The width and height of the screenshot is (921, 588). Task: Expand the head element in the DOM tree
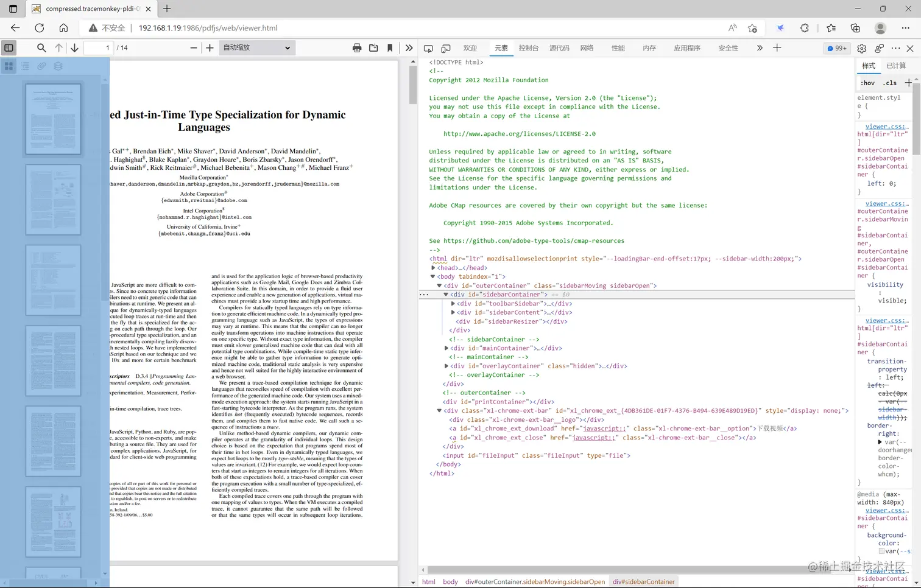pos(433,267)
